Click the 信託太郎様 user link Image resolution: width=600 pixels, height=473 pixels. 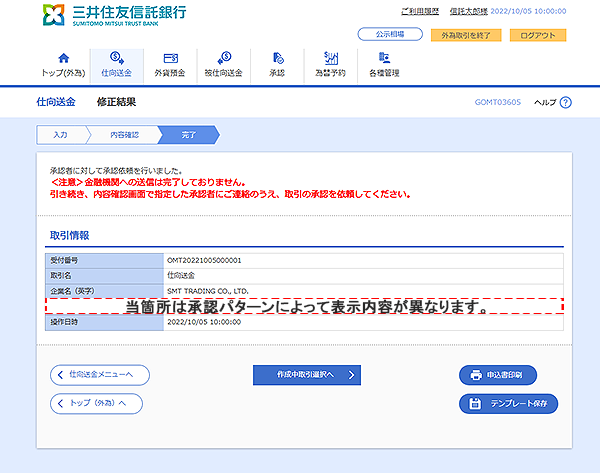click(x=469, y=11)
